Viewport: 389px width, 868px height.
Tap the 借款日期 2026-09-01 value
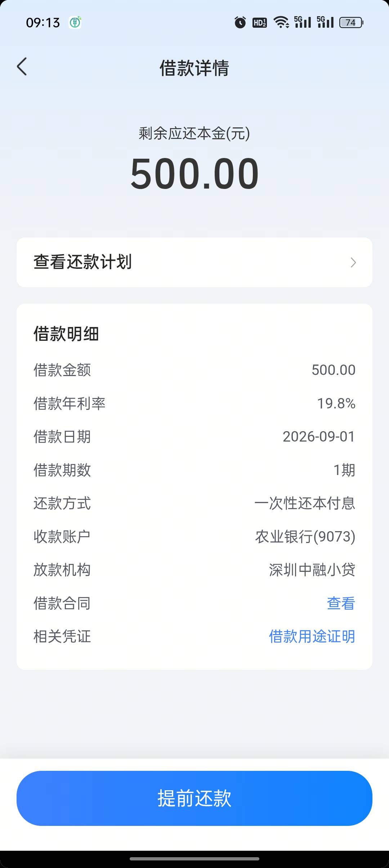coord(319,437)
